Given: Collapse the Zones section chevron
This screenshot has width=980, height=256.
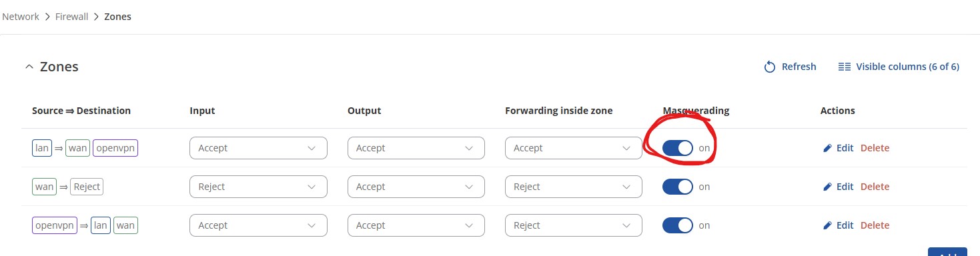Looking at the screenshot, I should coord(29,67).
